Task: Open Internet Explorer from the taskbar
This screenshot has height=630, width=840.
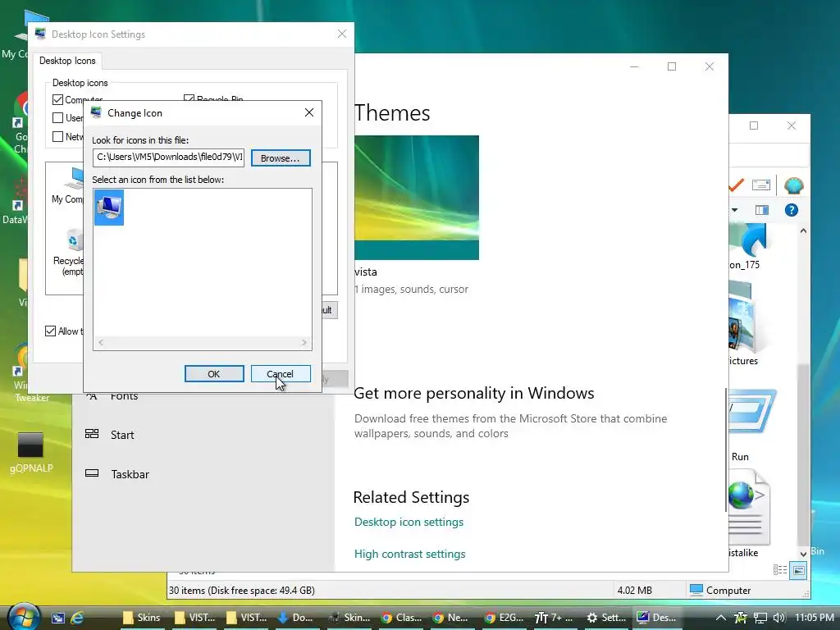Action: [x=78, y=618]
